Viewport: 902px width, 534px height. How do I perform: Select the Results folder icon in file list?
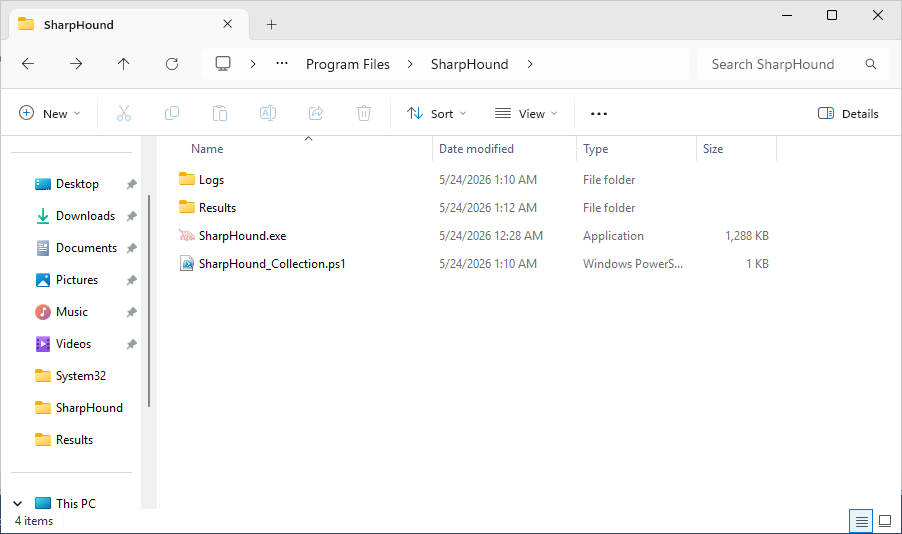[x=186, y=207]
